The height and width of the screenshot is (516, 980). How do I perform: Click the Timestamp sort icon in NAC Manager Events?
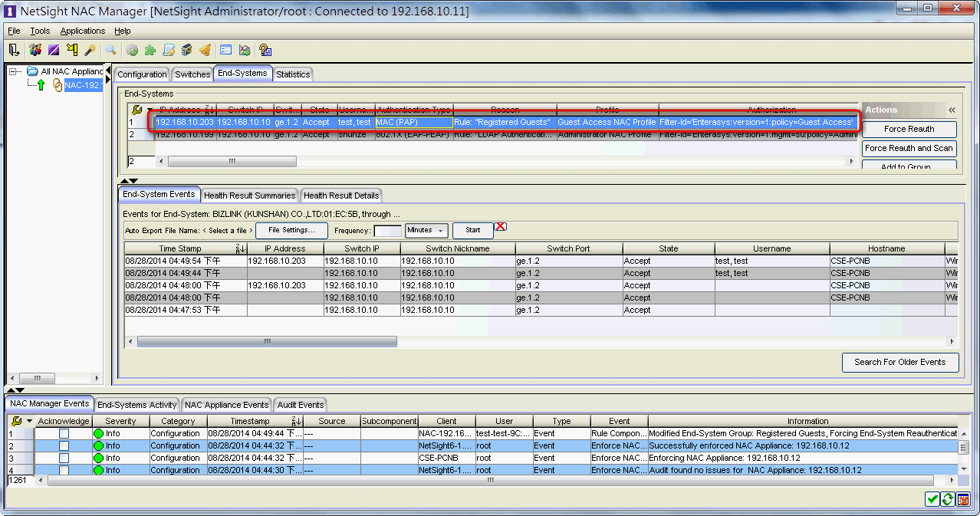296,421
